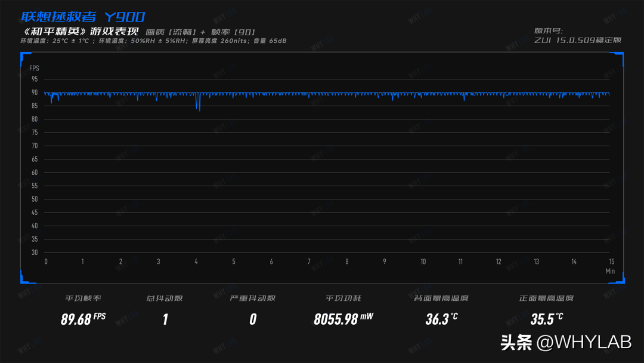Image resolution: width=644 pixels, height=363 pixels.
Task: Select minute 8 on the time axis
Action: pos(347,262)
